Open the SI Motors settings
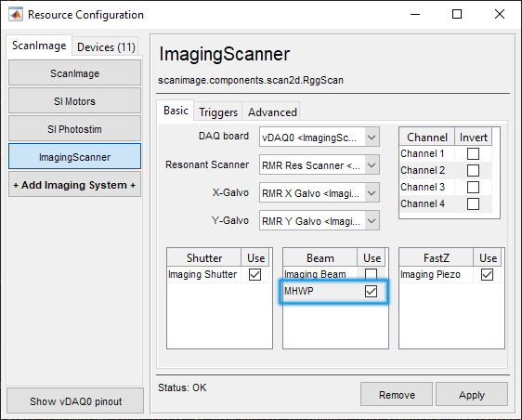The image size is (522, 420). (74, 101)
